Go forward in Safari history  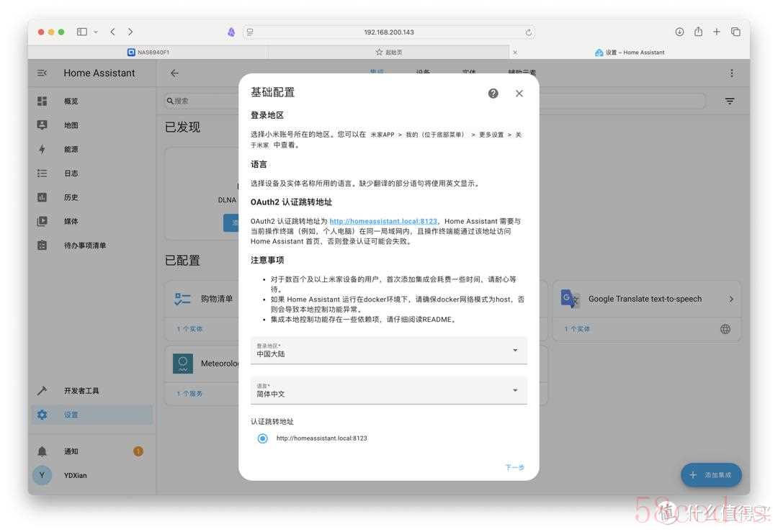click(130, 32)
